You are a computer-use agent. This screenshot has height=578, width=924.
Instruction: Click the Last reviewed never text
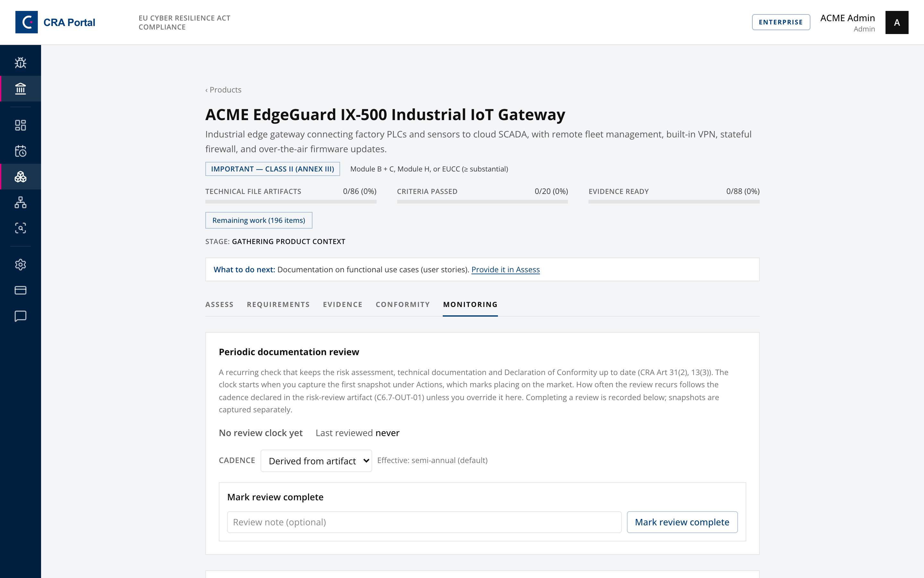tap(357, 433)
